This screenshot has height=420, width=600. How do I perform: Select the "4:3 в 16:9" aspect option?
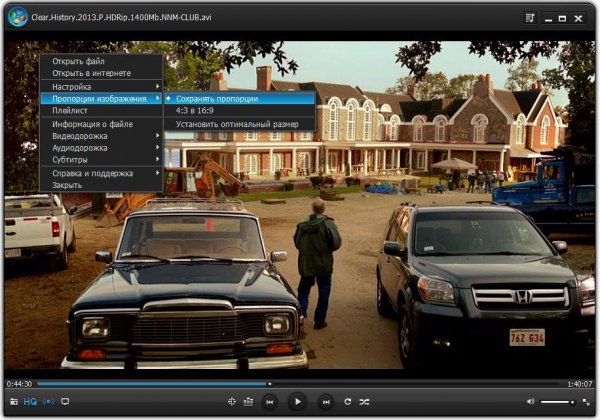[x=240, y=111]
